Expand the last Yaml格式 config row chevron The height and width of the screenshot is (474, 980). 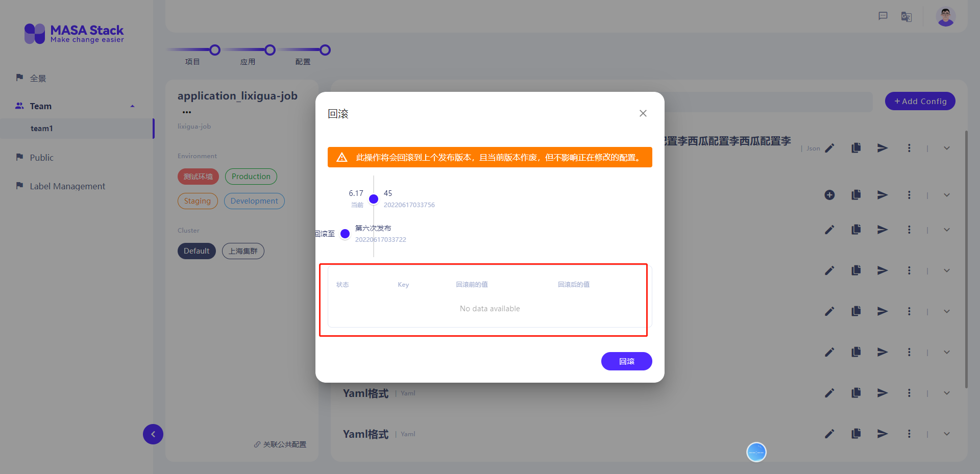click(947, 434)
